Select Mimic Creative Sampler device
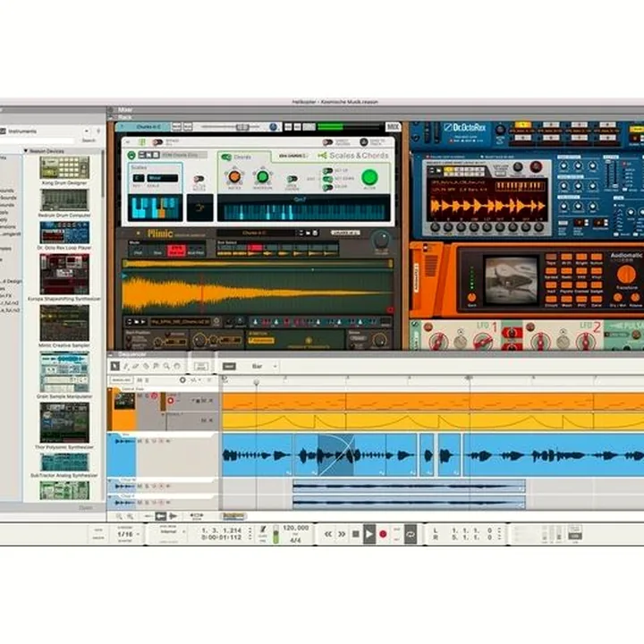644x644 pixels. click(x=64, y=326)
